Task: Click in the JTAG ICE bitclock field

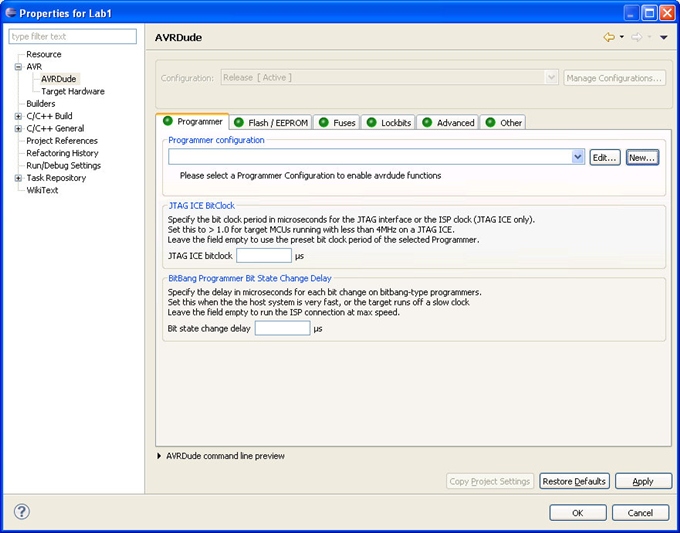Action: tap(263, 256)
